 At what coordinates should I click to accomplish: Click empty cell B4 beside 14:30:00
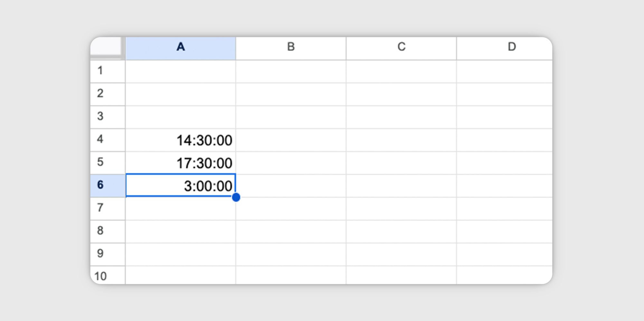click(291, 140)
